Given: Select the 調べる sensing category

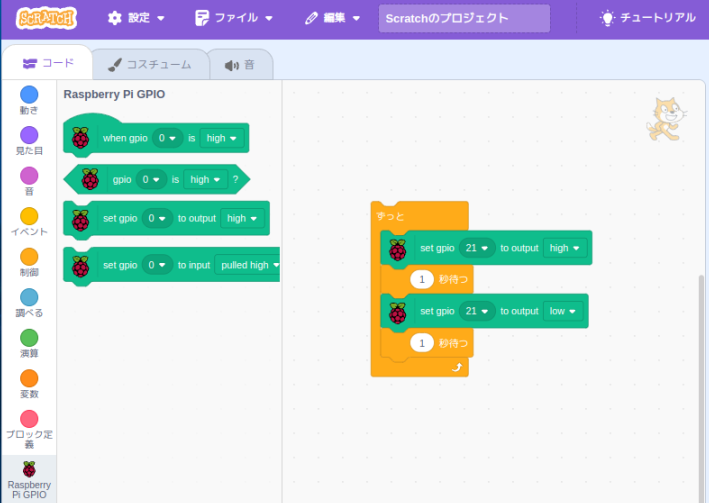Looking at the screenshot, I should [29, 303].
